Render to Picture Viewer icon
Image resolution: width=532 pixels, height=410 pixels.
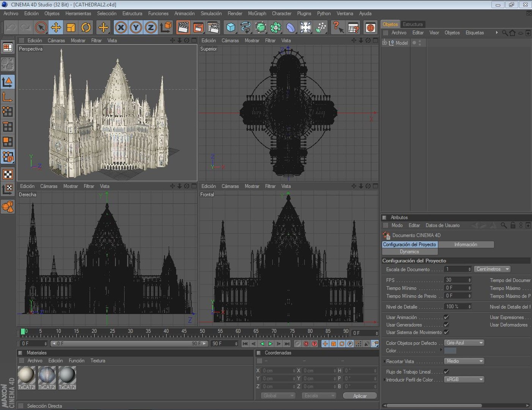(198, 27)
